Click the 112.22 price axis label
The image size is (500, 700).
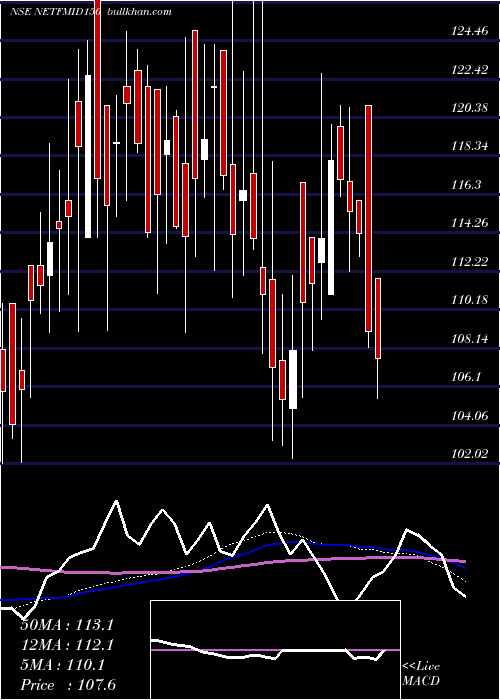click(x=470, y=262)
